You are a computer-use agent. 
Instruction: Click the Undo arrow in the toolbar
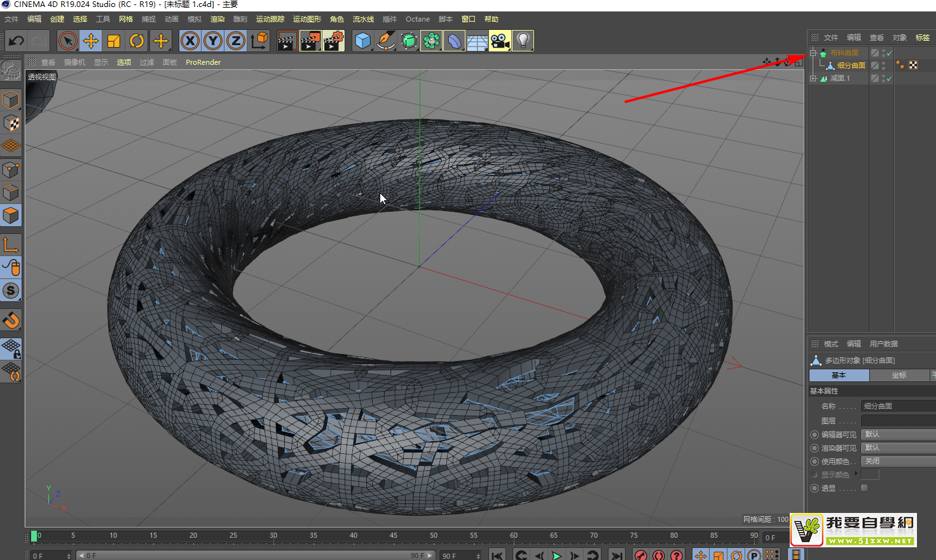click(17, 41)
